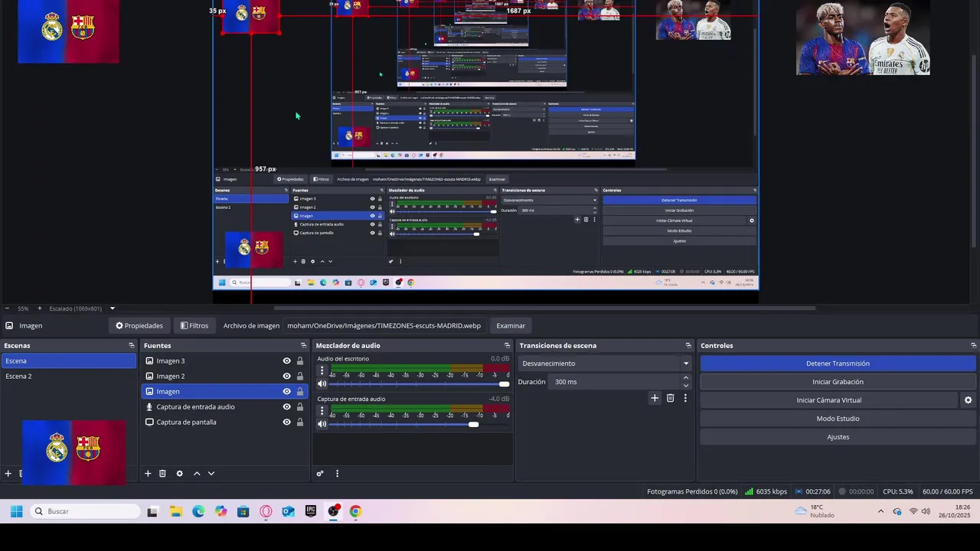This screenshot has width=980, height=551.
Task: Open File Explorer from taskbar
Action: coord(175,511)
